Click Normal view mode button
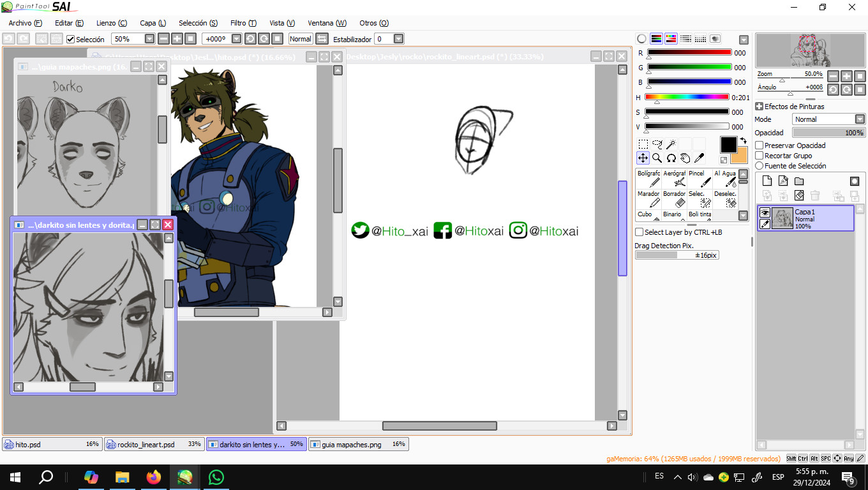Image resolution: width=868 pixels, height=490 pixels. [x=301, y=39]
